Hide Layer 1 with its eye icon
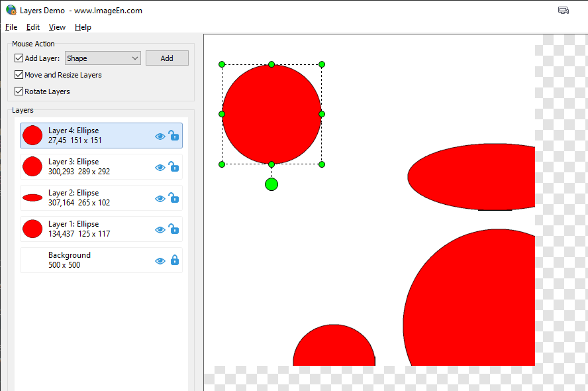588x391 pixels. pos(160,230)
